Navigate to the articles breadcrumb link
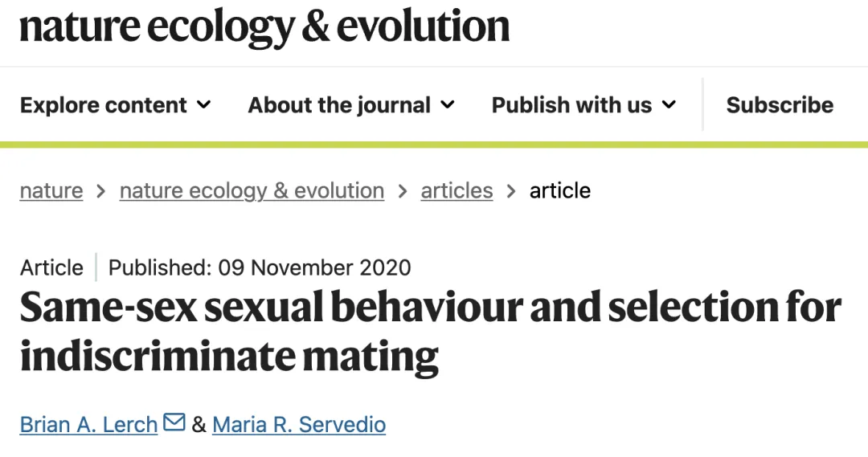Screen dimensions: 868x457 pyautogui.click(x=457, y=191)
